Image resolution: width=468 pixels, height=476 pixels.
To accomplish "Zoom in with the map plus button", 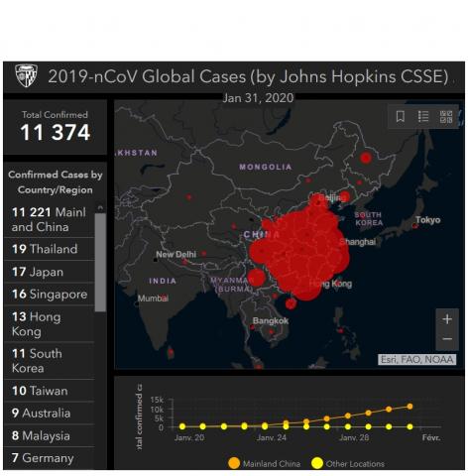I will (x=447, y=319).
